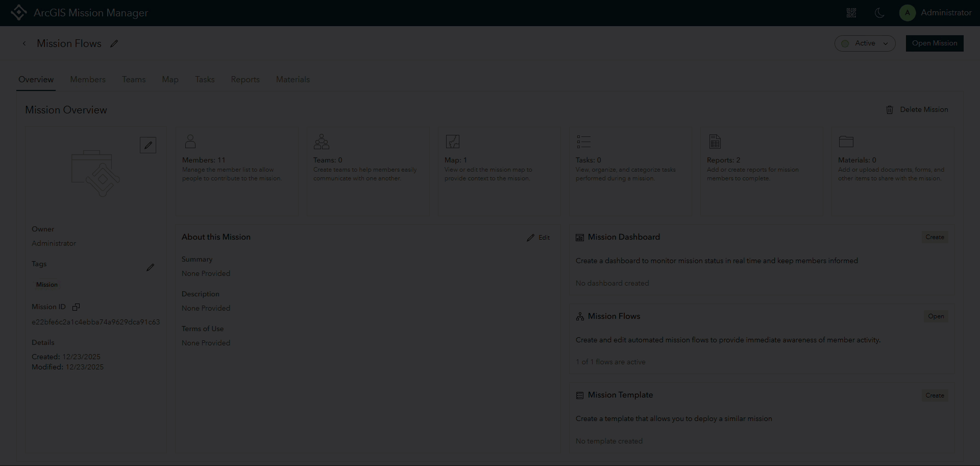Click the Summary label in About this Mission

(197, 260)
